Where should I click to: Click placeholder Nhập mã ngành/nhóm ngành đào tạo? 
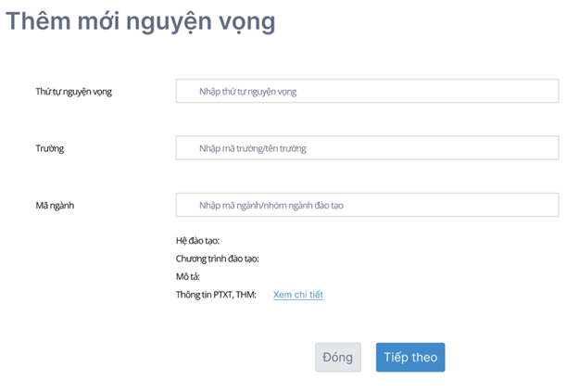[x=271, y=206]
